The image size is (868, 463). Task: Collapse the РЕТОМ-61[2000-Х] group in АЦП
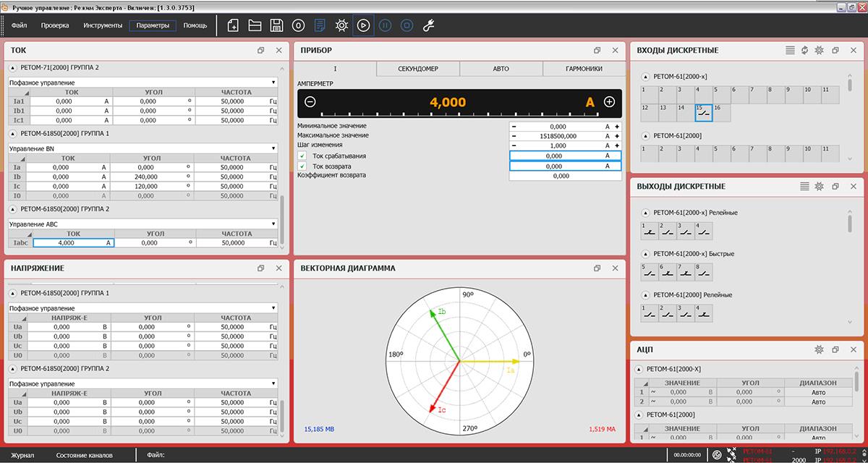point(639,369)
